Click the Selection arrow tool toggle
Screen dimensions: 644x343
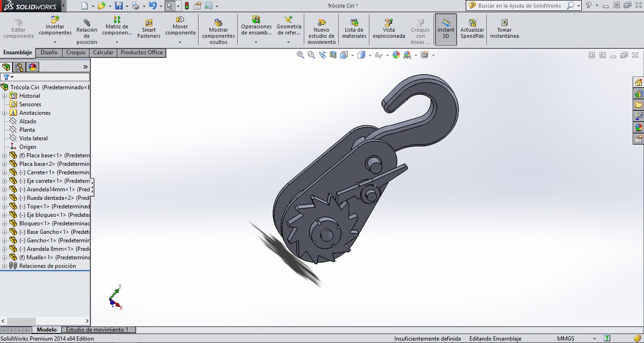pyautogui.click(x=170, y=6)
